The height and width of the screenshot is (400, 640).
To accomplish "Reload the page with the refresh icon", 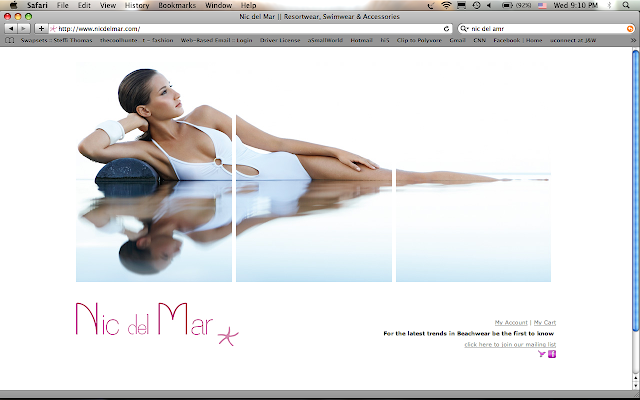I will (447, 29).
